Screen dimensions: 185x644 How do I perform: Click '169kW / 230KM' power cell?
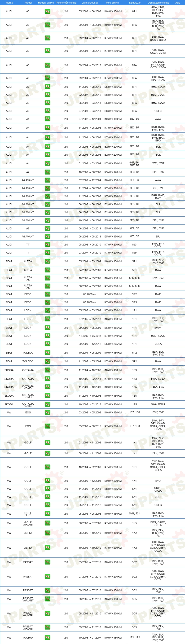tap(113, 481)
